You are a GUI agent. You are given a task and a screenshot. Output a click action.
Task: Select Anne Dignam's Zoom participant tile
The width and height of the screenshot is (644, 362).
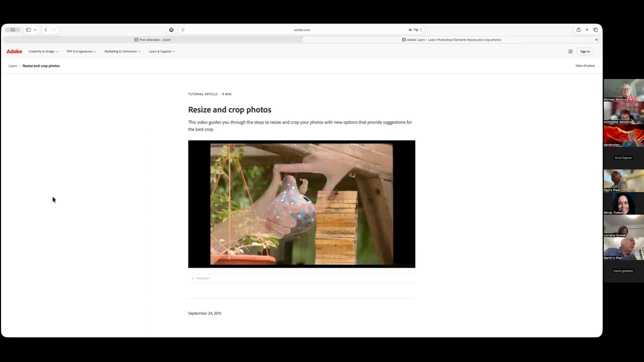click(623, 158)
